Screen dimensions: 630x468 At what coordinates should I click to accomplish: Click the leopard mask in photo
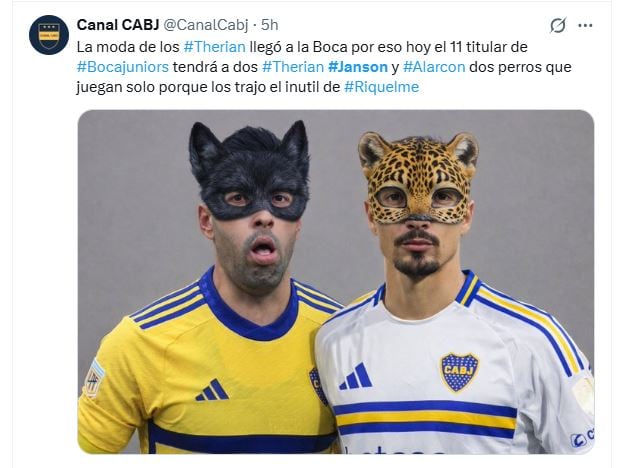tap(418, 177)
